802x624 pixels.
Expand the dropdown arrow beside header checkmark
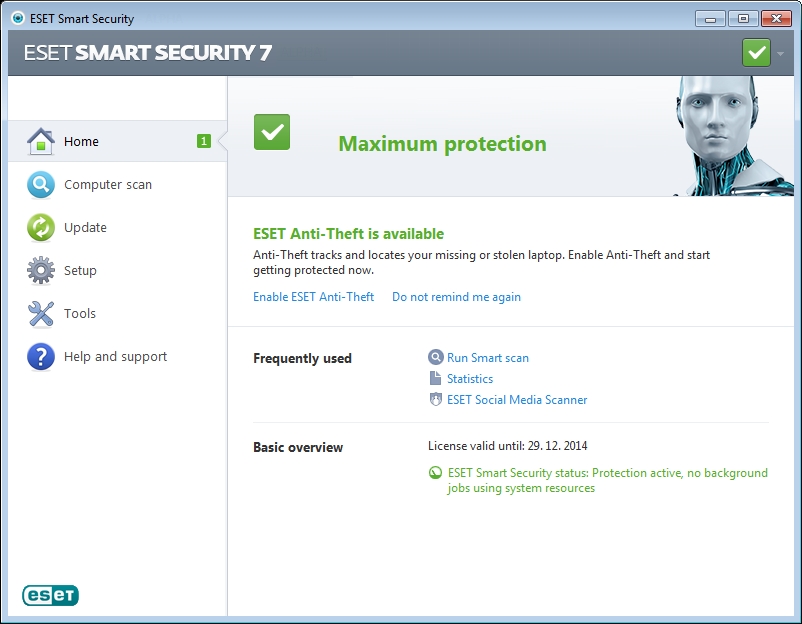[x=780, y=53]
